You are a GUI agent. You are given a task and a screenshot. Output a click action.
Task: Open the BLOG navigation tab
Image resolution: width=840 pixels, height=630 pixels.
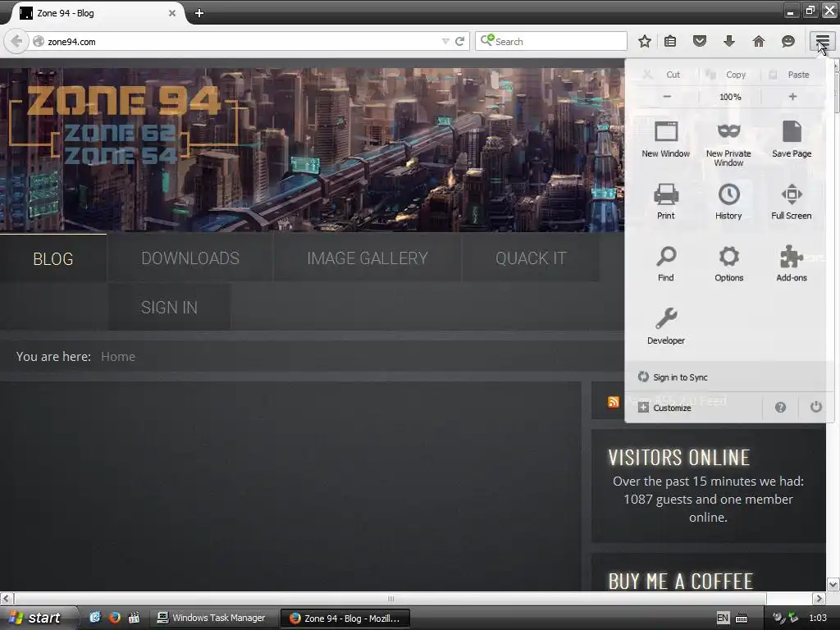pyautogui.click(x=53, y=258)
